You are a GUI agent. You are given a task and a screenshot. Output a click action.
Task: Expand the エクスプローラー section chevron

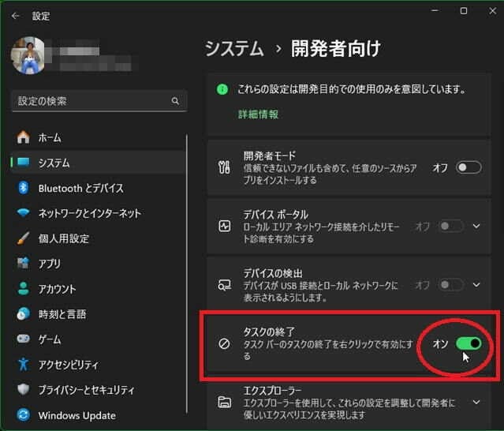pyautogui.click(x=476, y=403)
